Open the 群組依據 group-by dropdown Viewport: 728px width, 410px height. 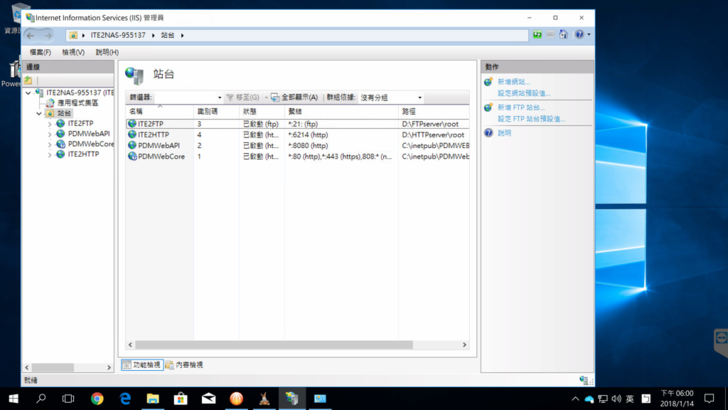click(x=392, y=98)
